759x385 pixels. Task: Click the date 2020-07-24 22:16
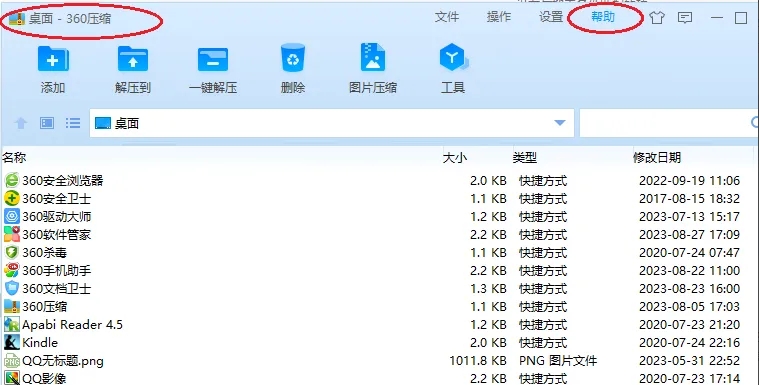(x=689, y=342)
